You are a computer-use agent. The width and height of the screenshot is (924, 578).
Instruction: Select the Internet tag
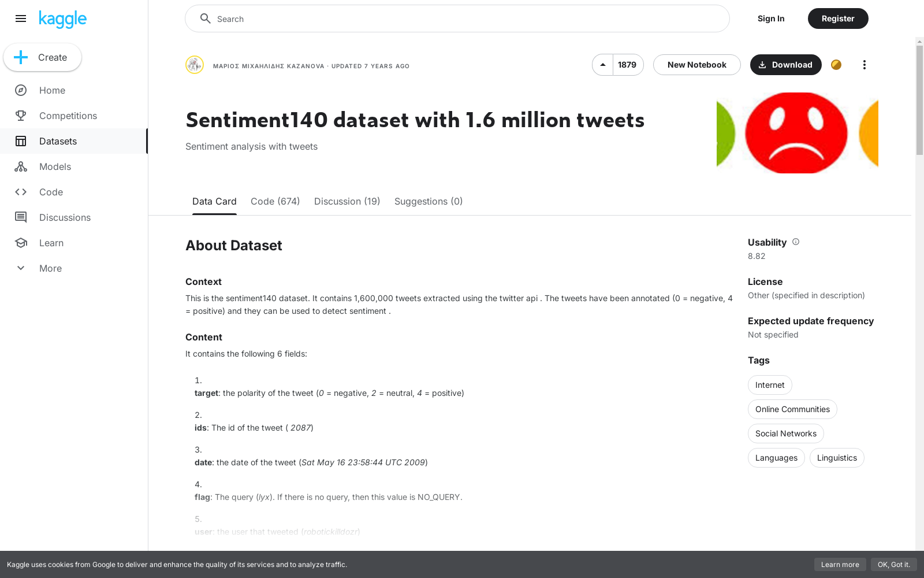point(770,385)
